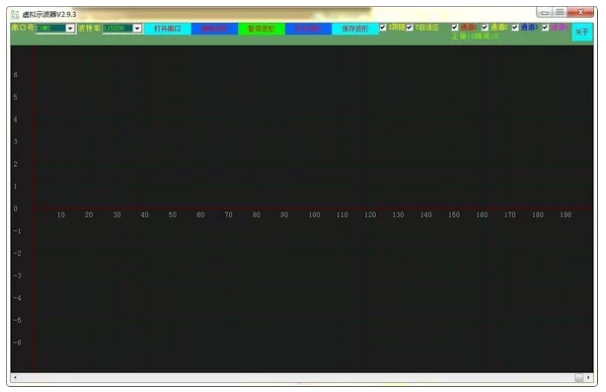Click the y-axis label 6
The height and width of the screenshot is (392, 606).
point(15,75)
